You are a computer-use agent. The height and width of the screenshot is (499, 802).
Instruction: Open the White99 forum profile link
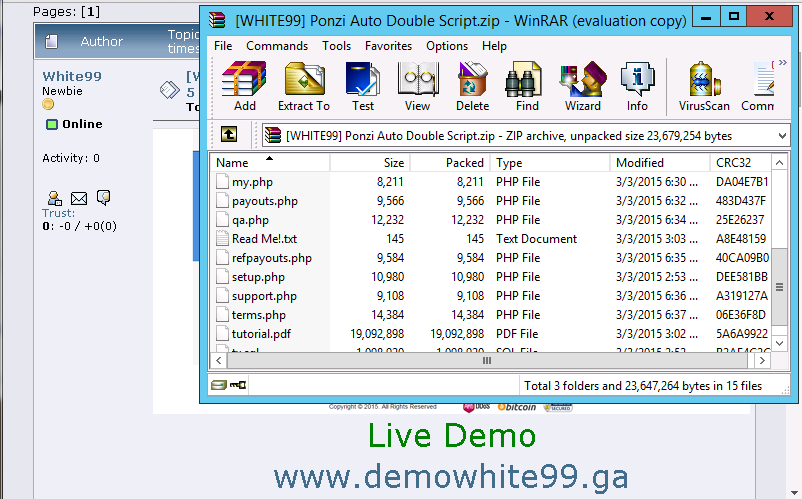(72, 76)
